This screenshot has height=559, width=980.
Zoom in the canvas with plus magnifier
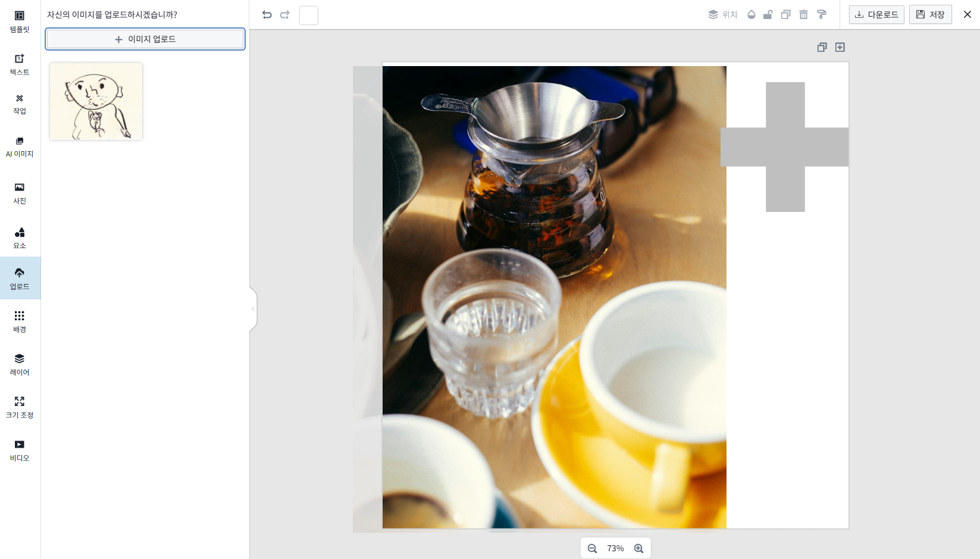tap(638, 548)
